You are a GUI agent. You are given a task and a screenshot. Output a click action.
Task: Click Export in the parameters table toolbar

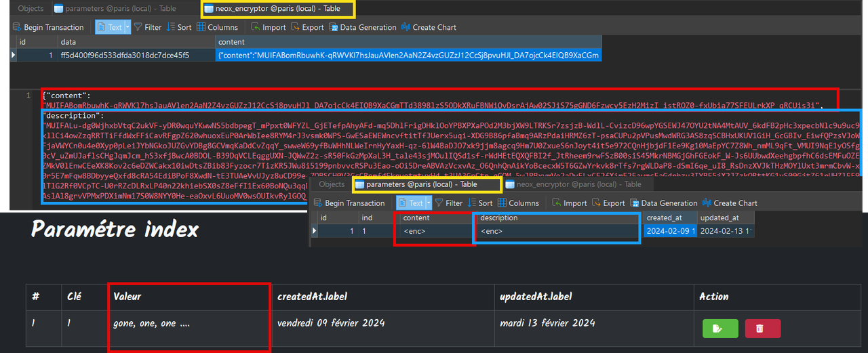[608, 203]
